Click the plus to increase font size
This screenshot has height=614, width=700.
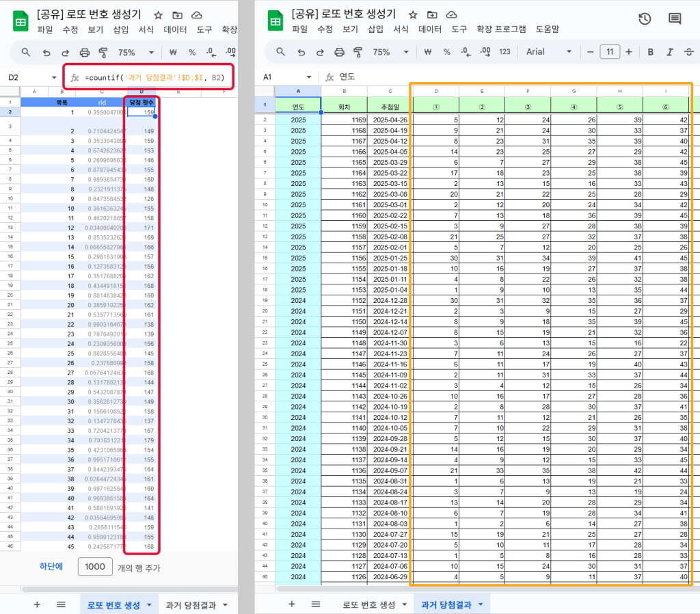coord(628,52)
